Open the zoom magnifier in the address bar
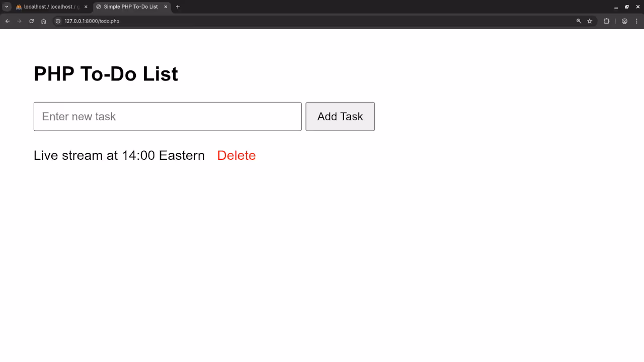 (579, 21)
